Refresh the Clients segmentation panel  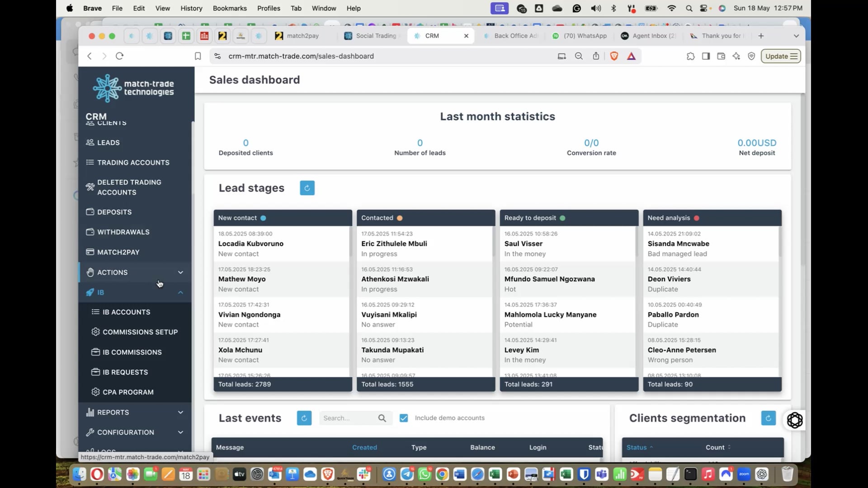768,418
